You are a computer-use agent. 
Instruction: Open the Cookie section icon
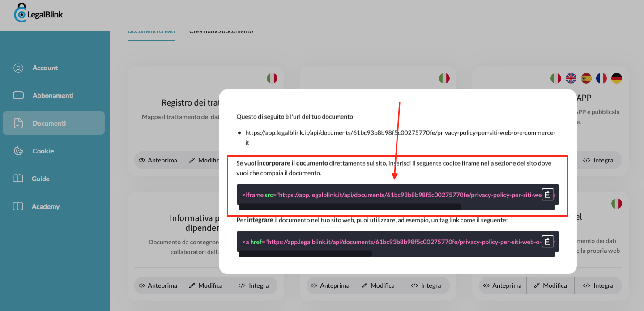[x=18, y=151]
